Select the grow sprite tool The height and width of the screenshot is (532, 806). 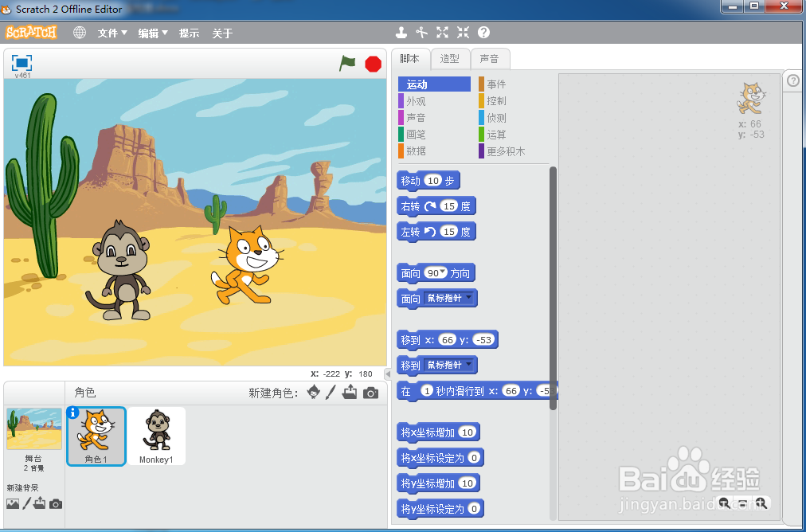(443, 33)
